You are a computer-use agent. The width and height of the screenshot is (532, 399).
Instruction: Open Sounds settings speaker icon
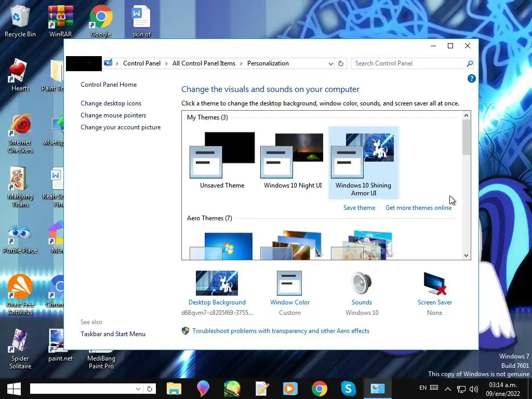(x=362, y=283)
